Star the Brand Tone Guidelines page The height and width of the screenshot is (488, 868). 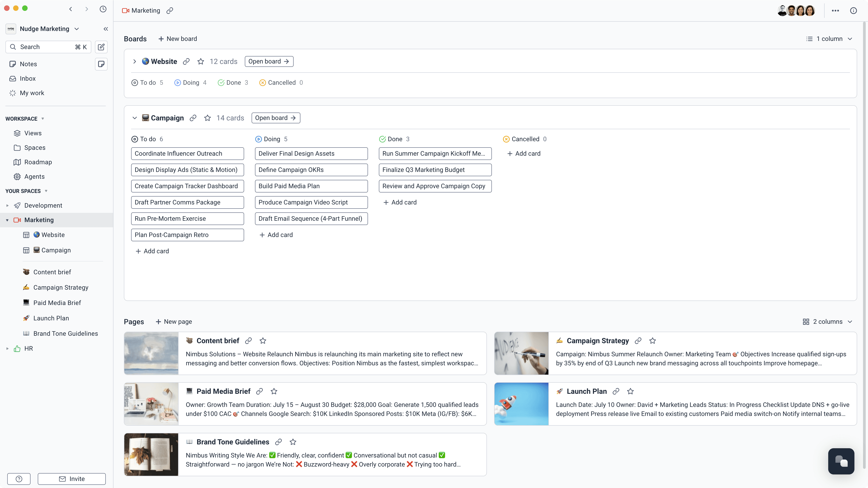click(x=293, y=442)
